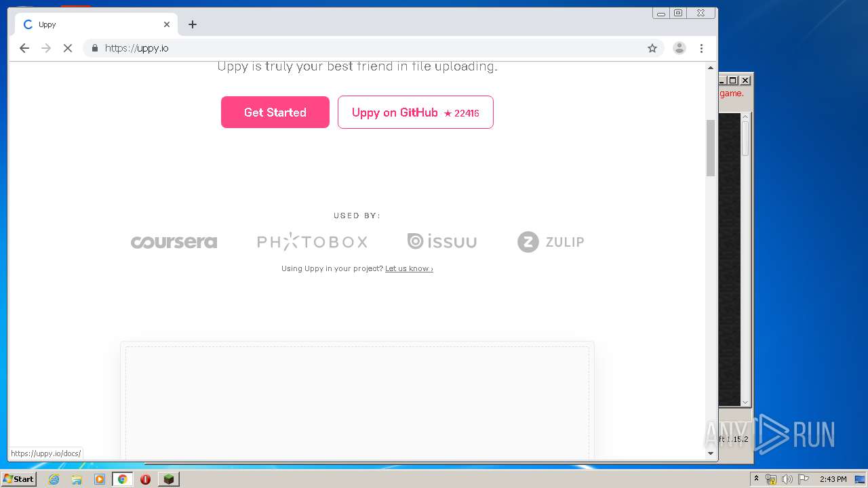Open Chrome's three-dot menu
868x488 pixels.
(701, 48)
